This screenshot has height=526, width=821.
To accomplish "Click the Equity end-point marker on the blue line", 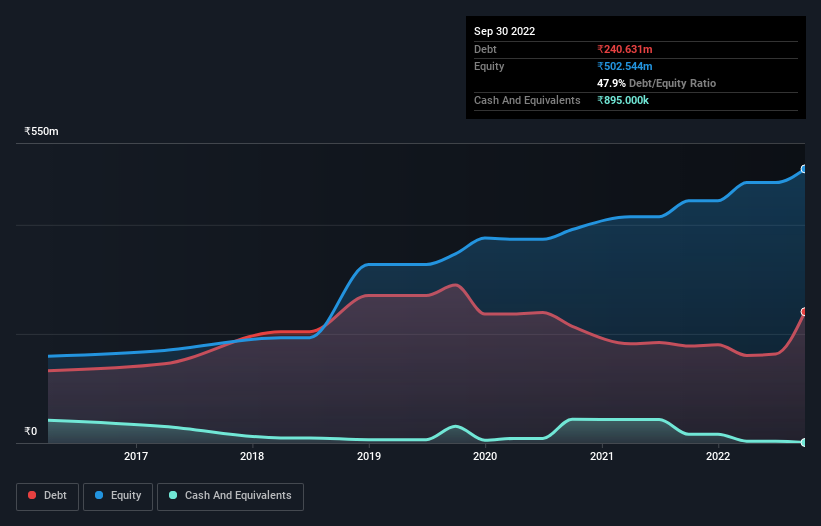I will coord(804,169).
